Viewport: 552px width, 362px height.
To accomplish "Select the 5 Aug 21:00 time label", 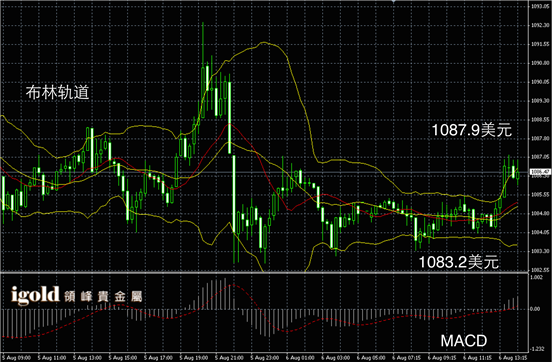I will [229, 358].
